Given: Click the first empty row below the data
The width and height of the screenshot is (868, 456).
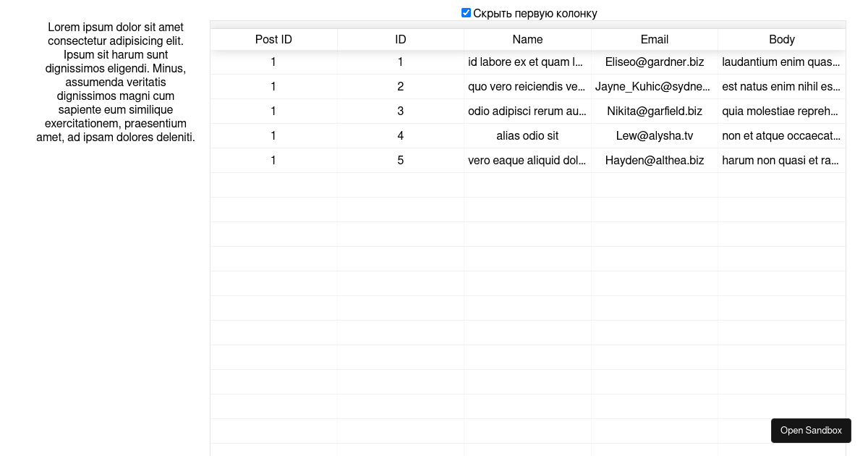Looking at the screenshot, I should tap(527, 185).
